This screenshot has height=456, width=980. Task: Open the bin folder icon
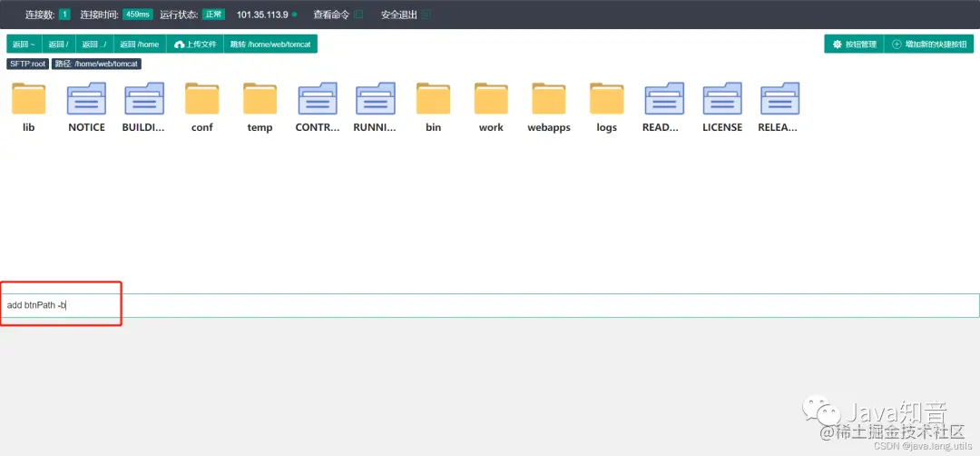click(x=433, y=98)
